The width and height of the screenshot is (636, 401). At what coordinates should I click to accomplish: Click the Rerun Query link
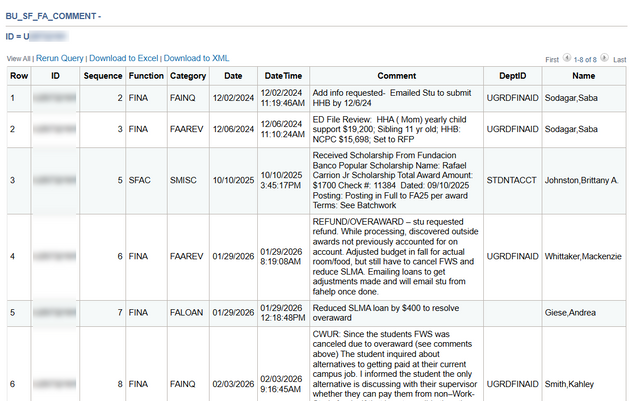pos(60,58)
